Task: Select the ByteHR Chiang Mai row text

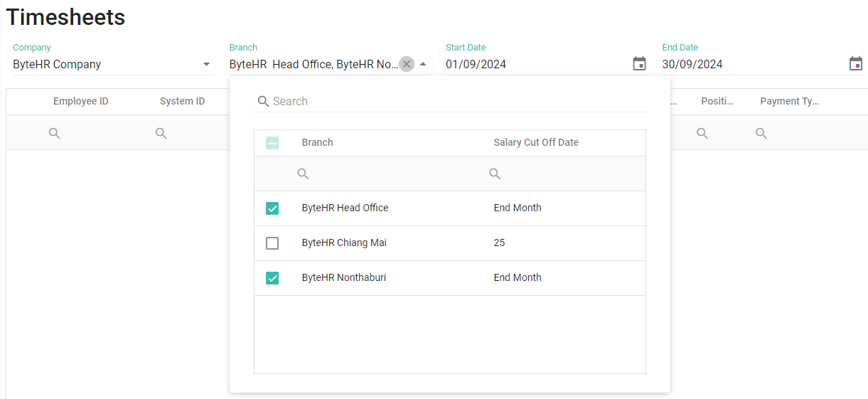Action: coord(344,243)
